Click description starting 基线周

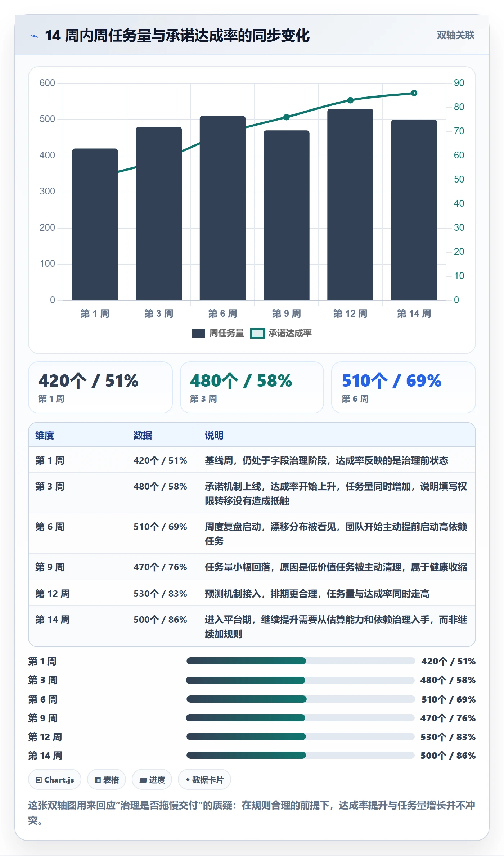pos(327,460)
